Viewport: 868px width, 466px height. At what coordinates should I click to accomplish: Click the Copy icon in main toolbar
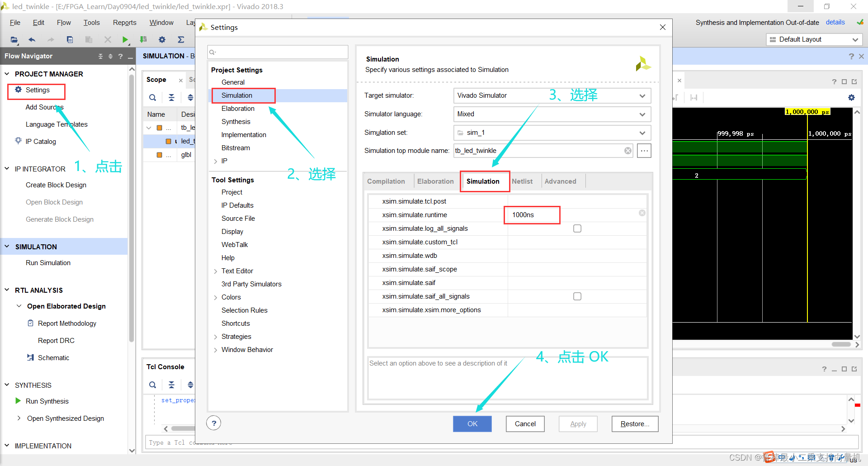coord(70,40)
